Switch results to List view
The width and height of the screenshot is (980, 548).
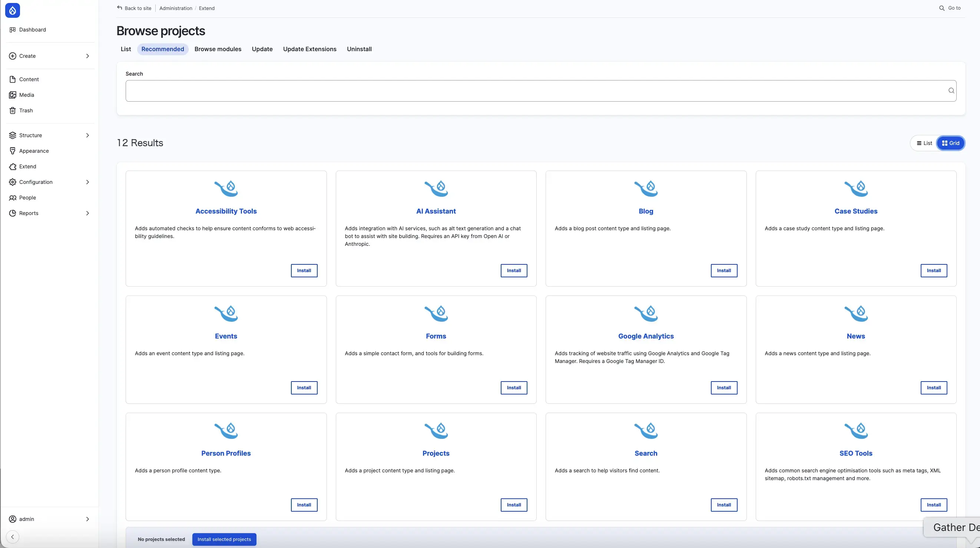[x=924, y=143]
